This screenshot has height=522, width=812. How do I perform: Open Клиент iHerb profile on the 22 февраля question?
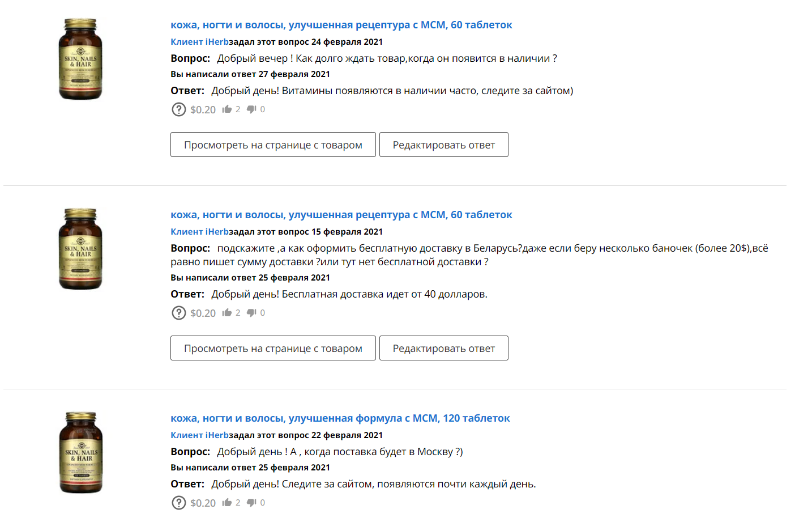(199, 435)
